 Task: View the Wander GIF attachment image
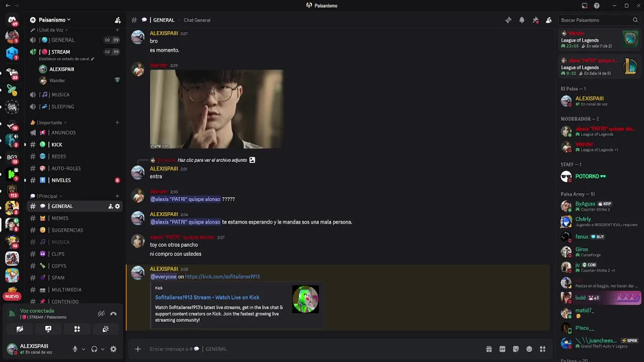pyautogui.click(x=216, y=109)
